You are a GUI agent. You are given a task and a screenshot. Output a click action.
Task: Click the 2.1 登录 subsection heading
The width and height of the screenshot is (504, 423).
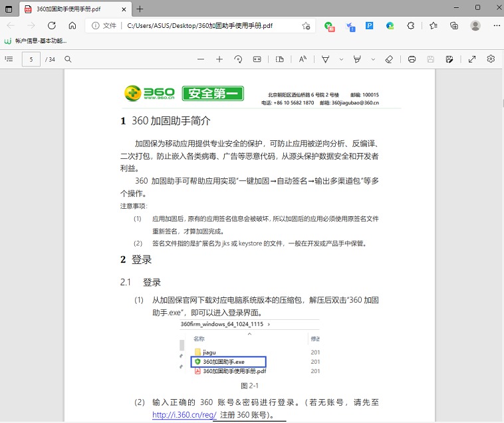pos(140,282)
